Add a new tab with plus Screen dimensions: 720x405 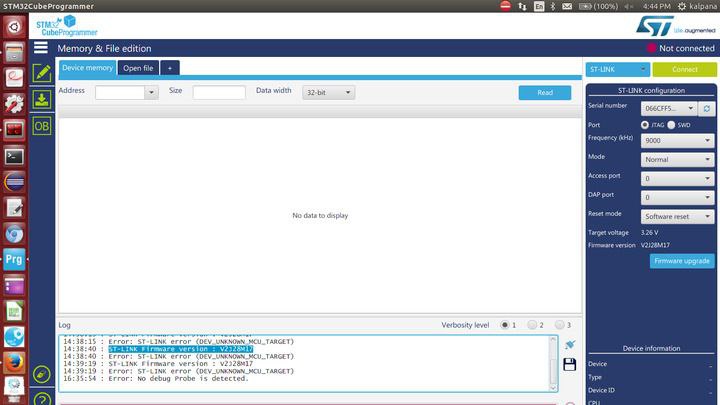(170, 68)
